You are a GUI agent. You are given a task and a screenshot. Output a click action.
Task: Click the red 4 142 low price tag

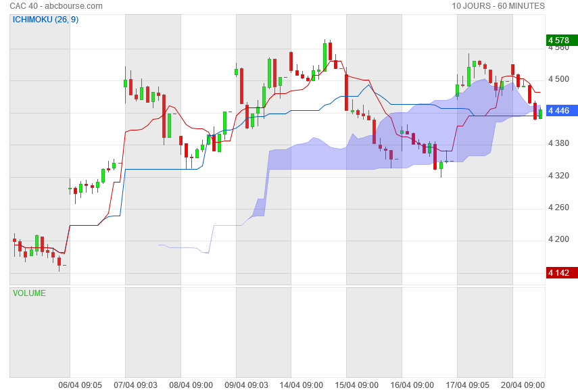tap(562, 272)
